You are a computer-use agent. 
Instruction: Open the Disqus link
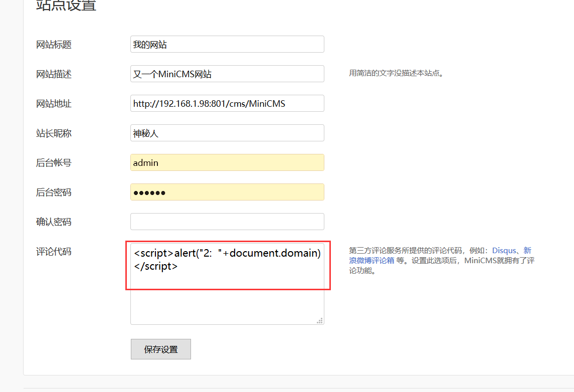pyautogui.click(x=504, y=251)
